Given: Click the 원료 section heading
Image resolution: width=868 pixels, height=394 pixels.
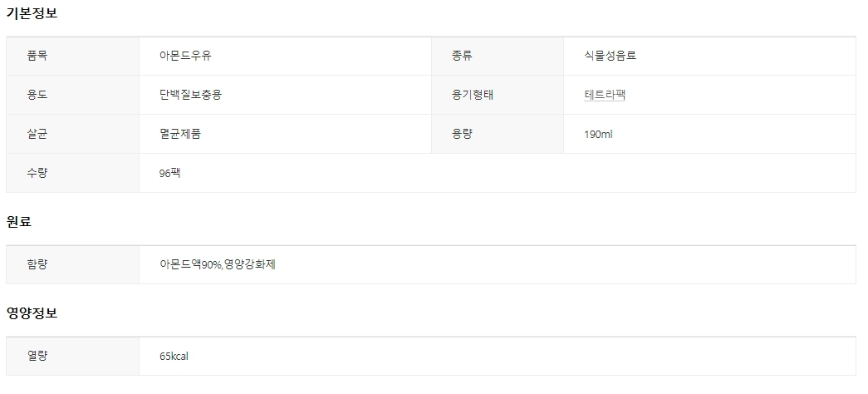Looking at the screenshot, I should click(x=19, y=222).
